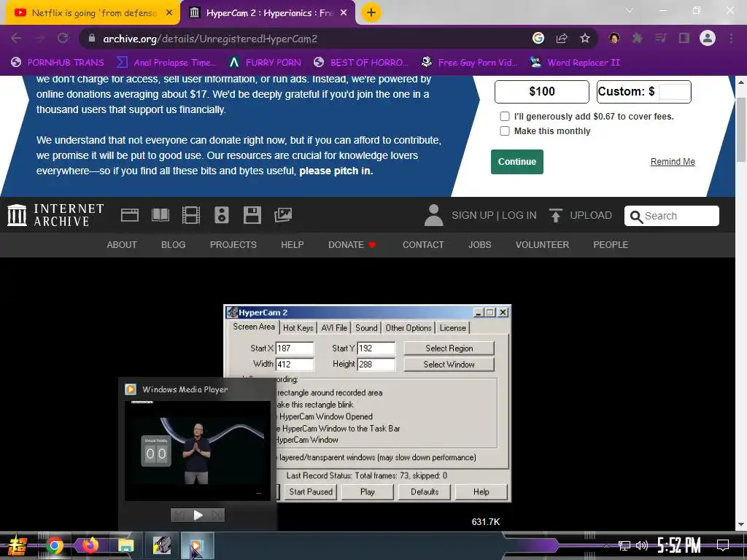Screen dimensions: 747x560
Task: Click the Windows Media Player taskbar button
Action: coord(197,545)
